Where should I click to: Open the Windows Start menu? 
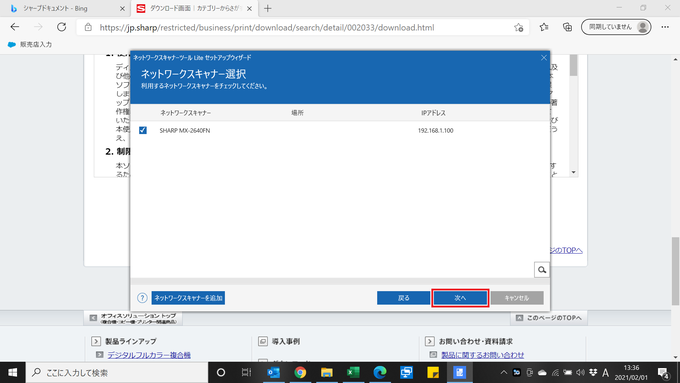pos(13,373)
